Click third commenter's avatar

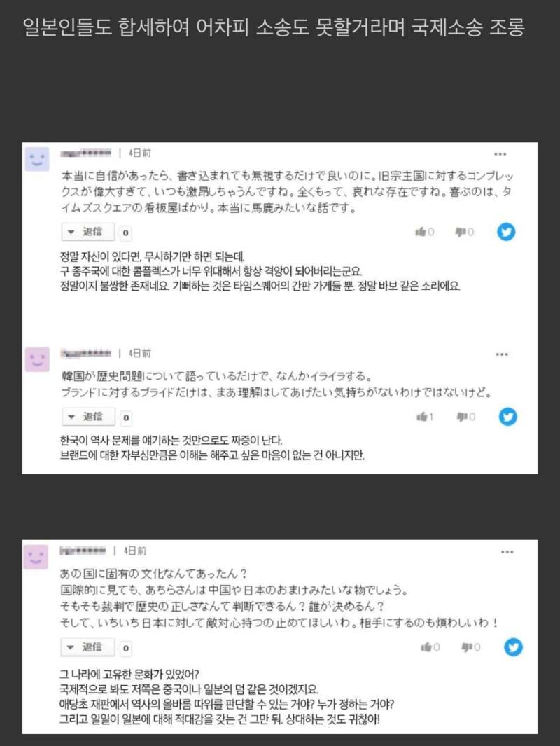tap(36, 557)
